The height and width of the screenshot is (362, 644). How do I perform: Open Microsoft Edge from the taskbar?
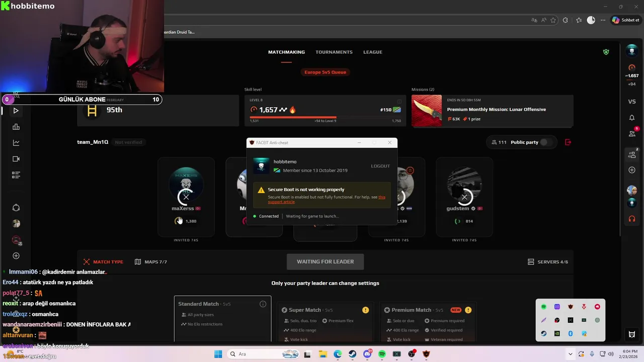338,354
